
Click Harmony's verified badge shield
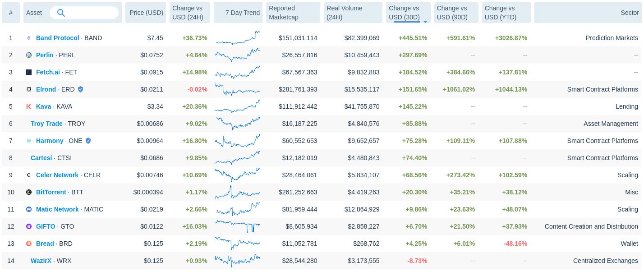click(x=88, y=141)
